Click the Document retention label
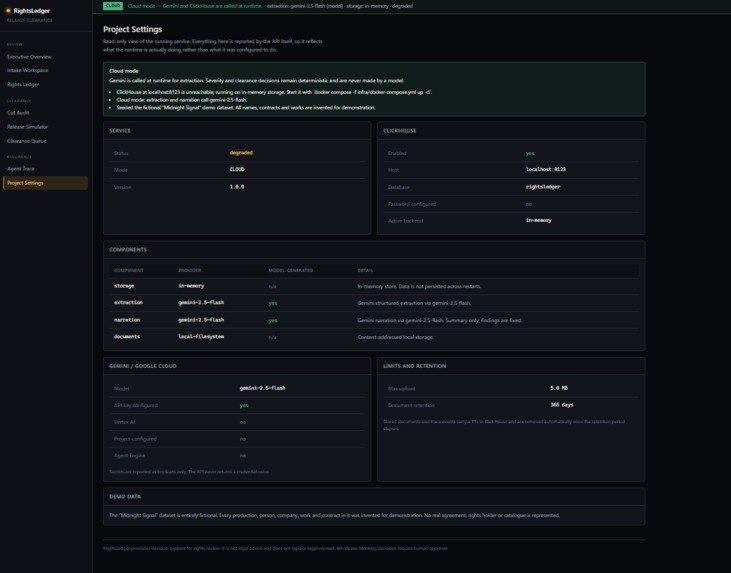 (411, 406)
